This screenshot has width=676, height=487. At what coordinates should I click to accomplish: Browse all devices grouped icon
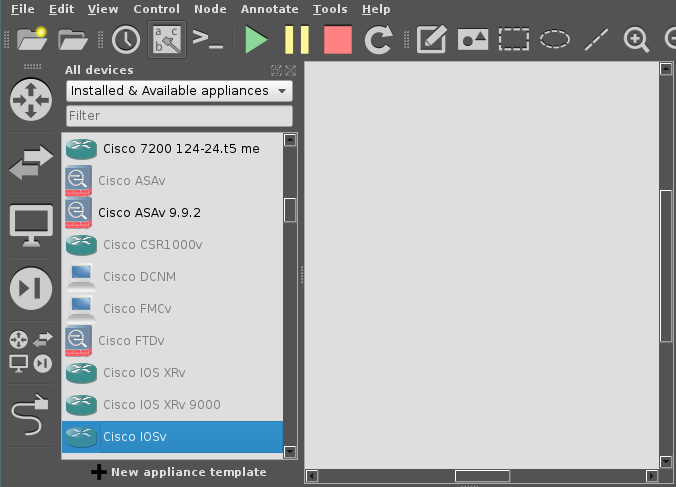click(x=31, y=351)
